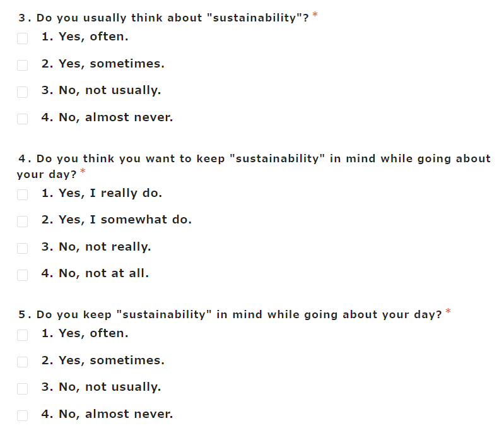Image resolution: width=504 pixels, height=440 pixels.
Task: Click the "No, not at all" label text
Action: [95, 273]
